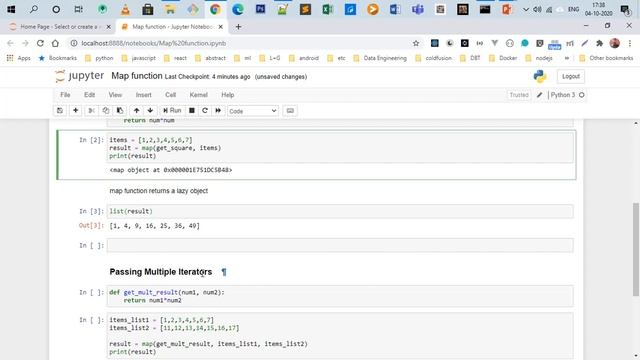Open the Windows Start menu
The height and width of the screenshot is (360, 640).
click(x=11, y=9)
